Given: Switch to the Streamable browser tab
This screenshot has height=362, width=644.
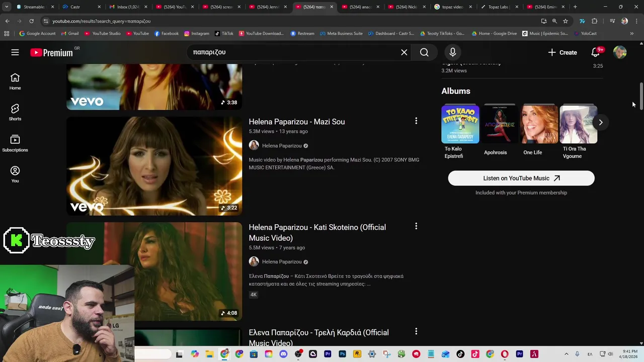Looking at the screenshot, I should coord(34,7).
